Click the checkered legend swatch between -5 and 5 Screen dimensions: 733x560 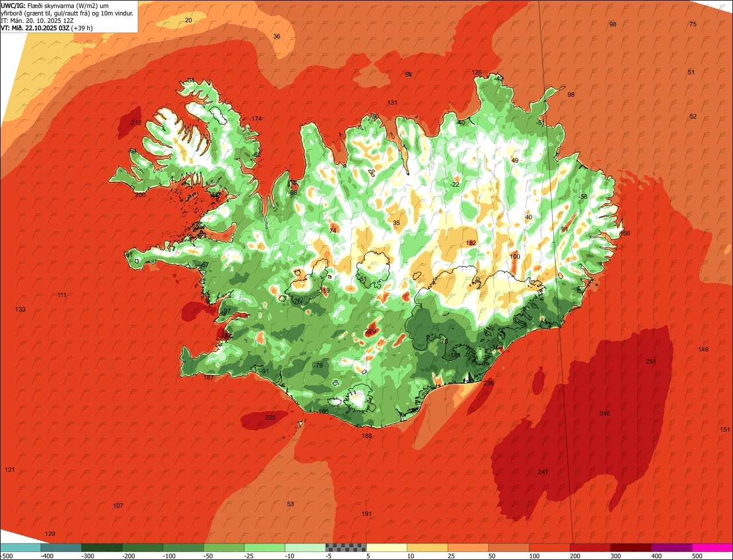(x=345, y=547)
